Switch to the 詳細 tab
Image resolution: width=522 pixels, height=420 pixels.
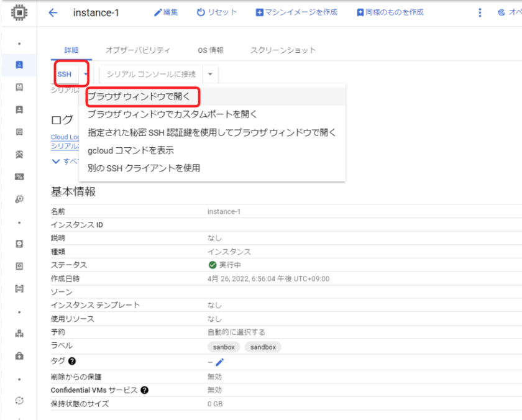(71, 50)
